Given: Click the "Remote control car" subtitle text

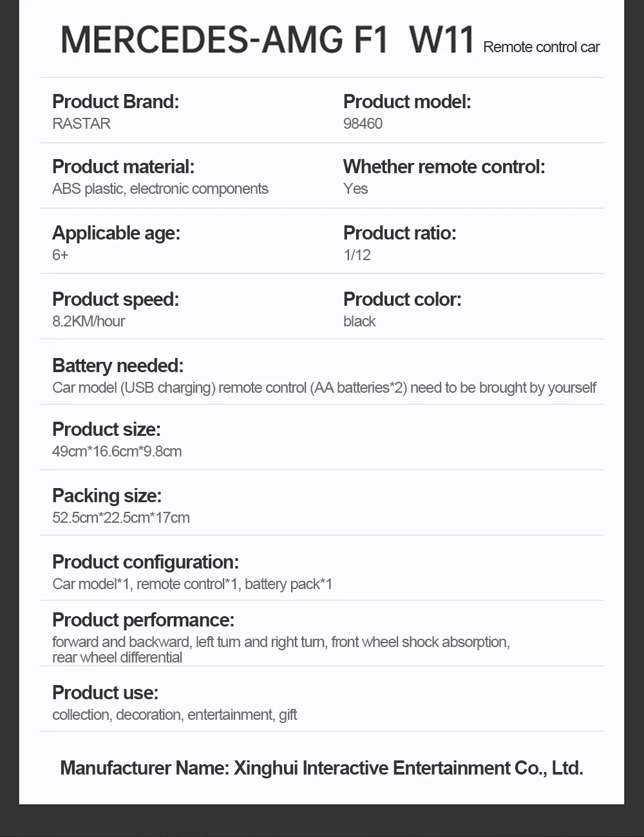Looking at the screenshot, I should coord(541,47).
